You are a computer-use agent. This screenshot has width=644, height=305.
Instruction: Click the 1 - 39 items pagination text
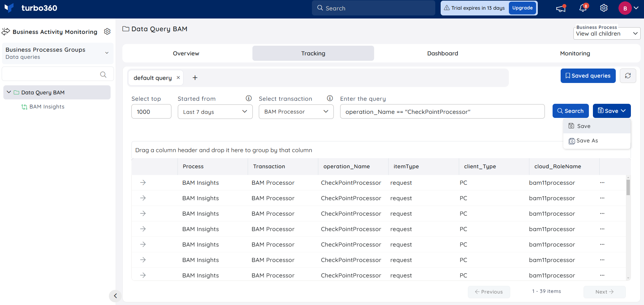(547, 291)
